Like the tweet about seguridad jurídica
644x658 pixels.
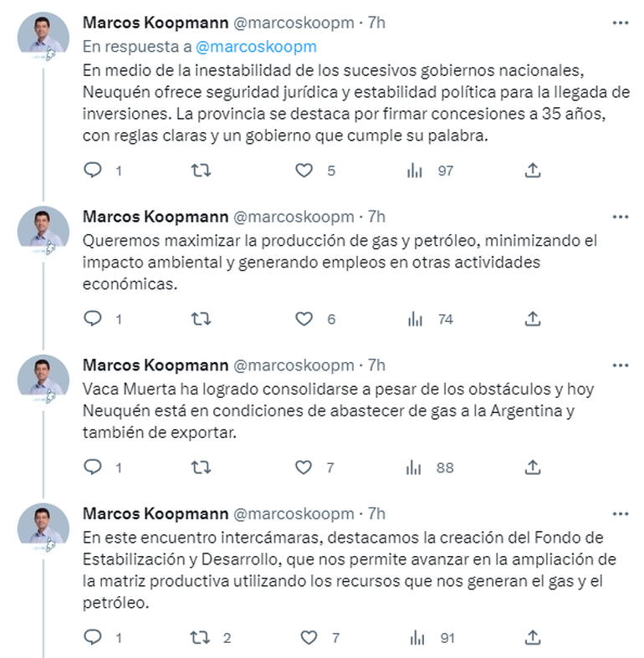click(x=306, y=171)
